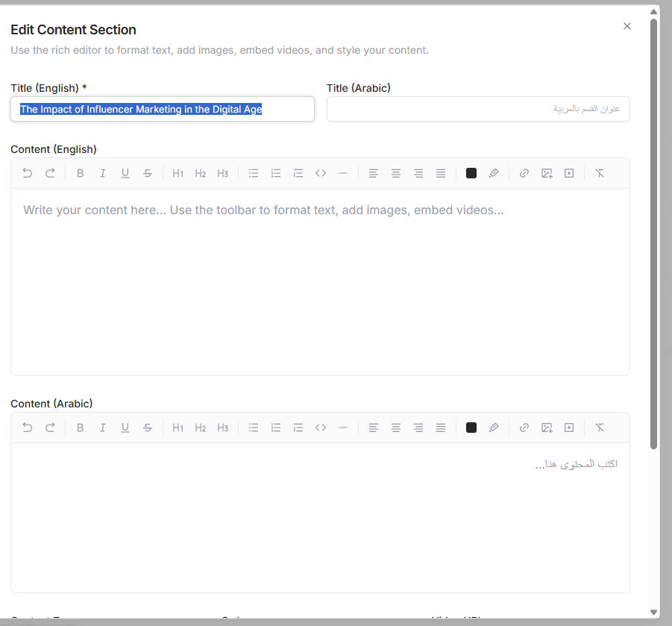Toggle bold in English content toolbar

[x=80, y=173]
